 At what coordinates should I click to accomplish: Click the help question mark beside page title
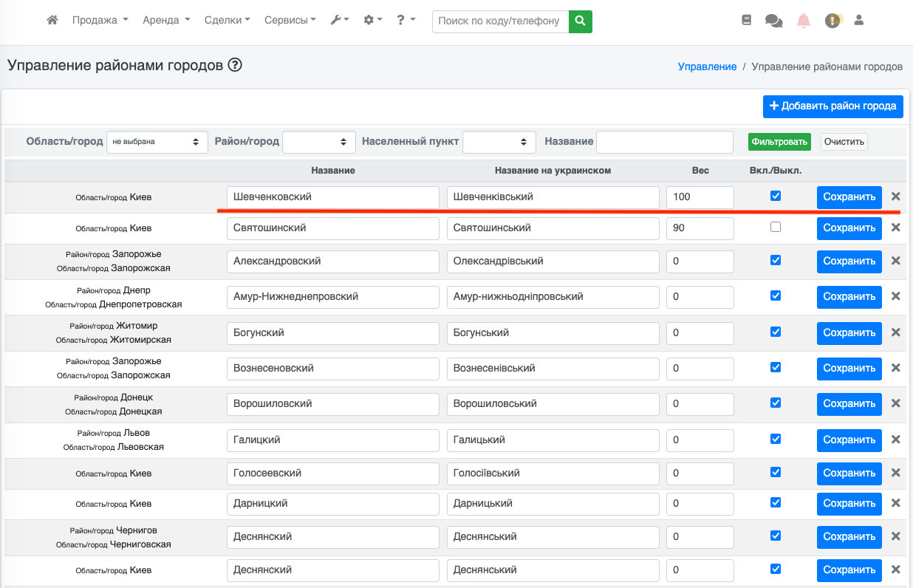pos(235,65)
